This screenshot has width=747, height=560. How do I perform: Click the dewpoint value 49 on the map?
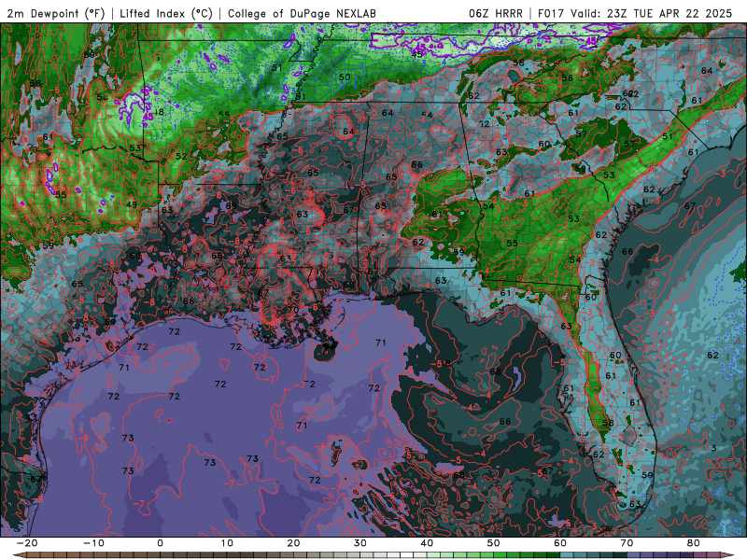(132, 204)
